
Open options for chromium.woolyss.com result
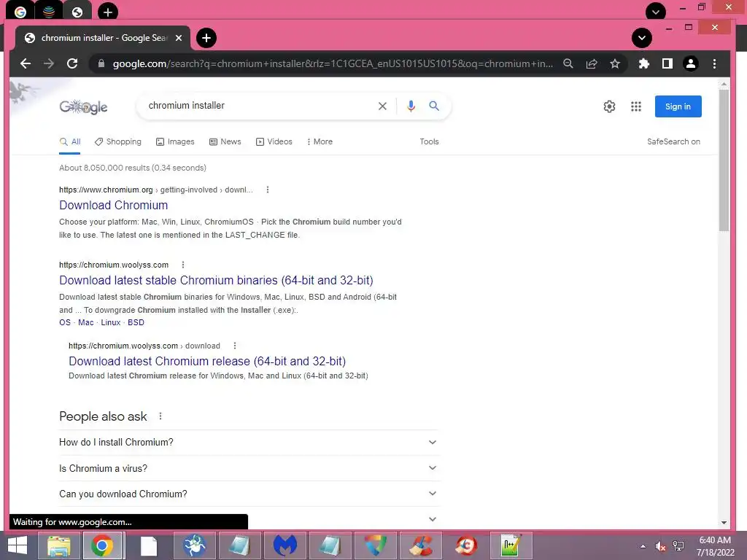click(183, 265)
